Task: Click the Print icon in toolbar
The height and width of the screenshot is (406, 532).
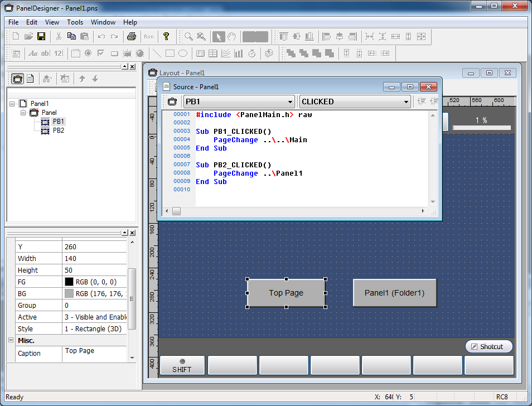Action: tap(131, 37)
